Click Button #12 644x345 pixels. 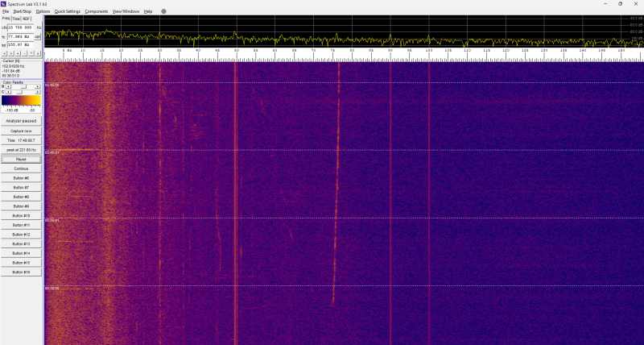[x=21, y=235]
